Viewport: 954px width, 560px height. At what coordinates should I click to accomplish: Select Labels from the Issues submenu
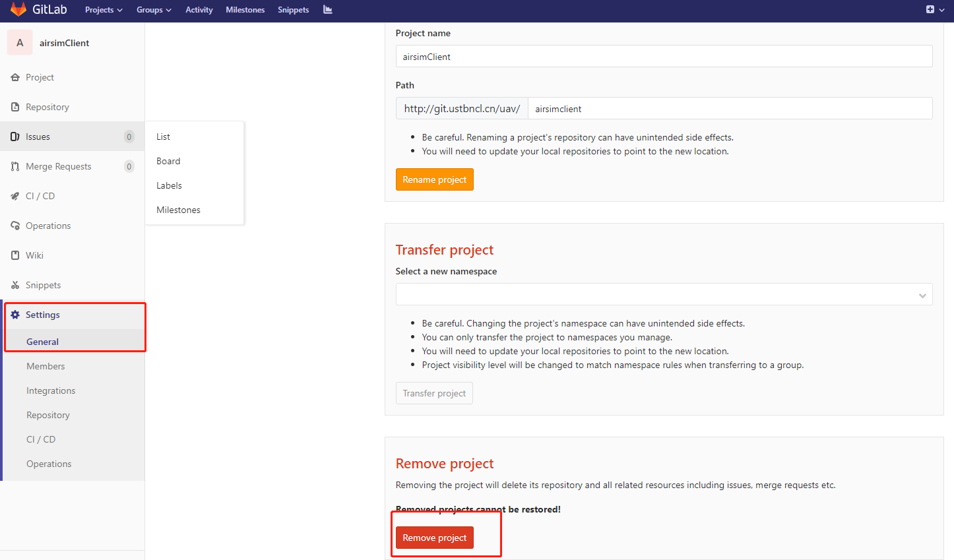point(168,185)
